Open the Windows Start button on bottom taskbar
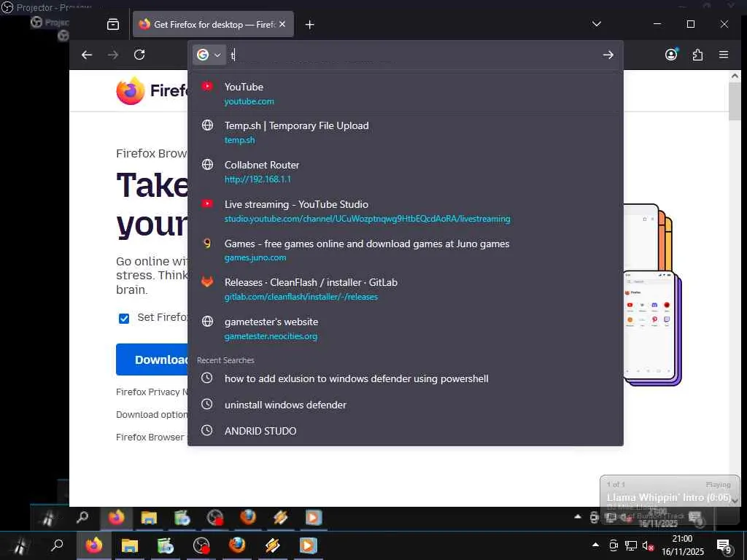The height and width of the screenshot is (560, 747). pos(20,545)
